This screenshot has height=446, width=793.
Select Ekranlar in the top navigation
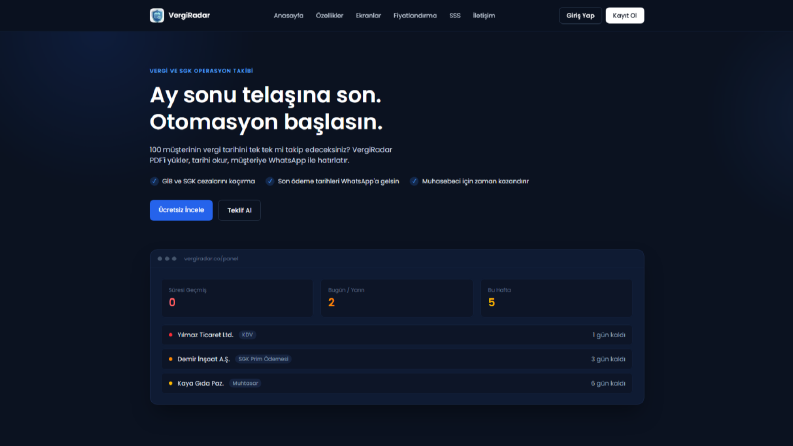pos(368,16)
